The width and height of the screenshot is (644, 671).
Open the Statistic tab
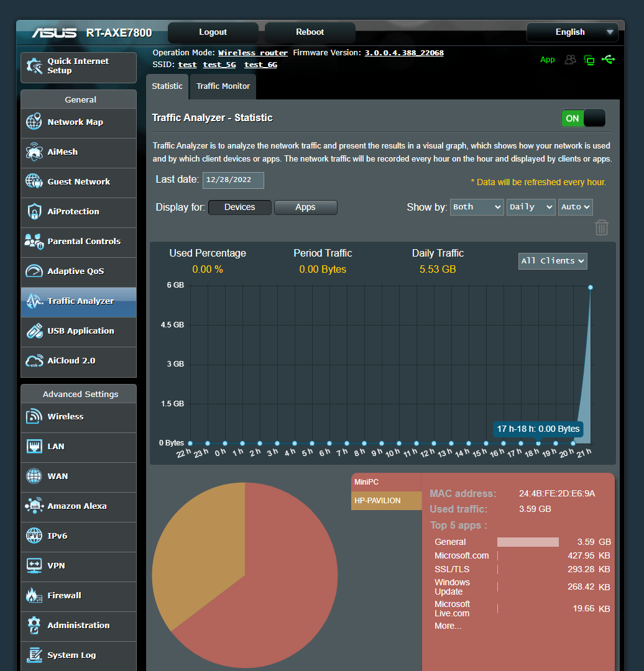[167, 86]
